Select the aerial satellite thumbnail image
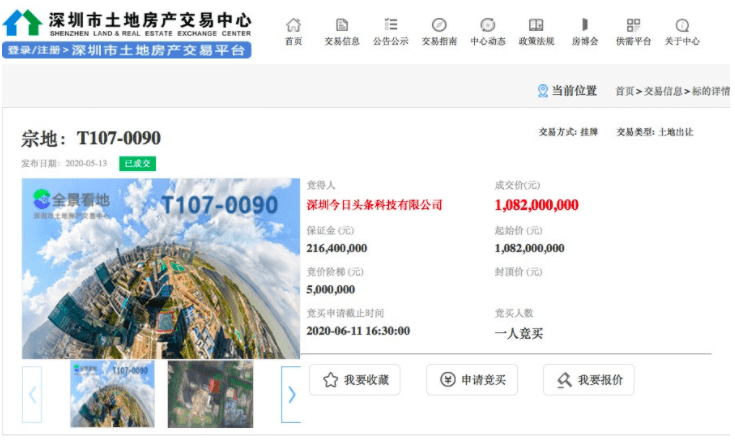 coord(210,394)
